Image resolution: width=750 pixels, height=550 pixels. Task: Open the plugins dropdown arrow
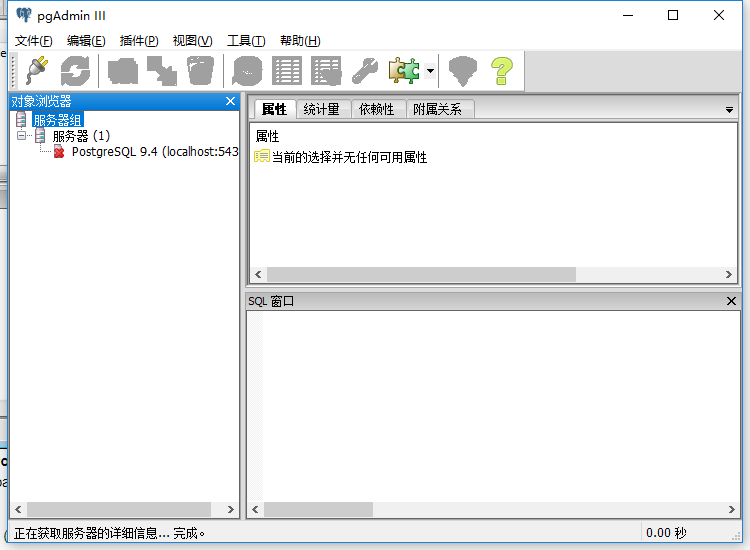tap(430, 71)
